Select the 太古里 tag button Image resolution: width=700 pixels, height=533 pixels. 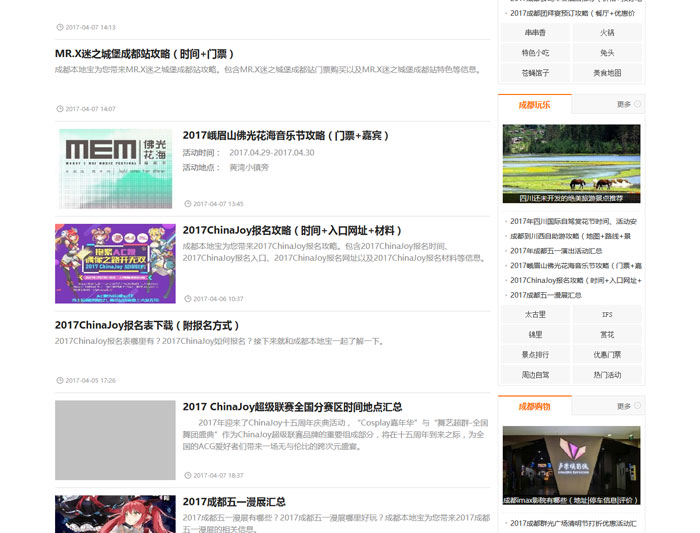[x=535, y=315]
